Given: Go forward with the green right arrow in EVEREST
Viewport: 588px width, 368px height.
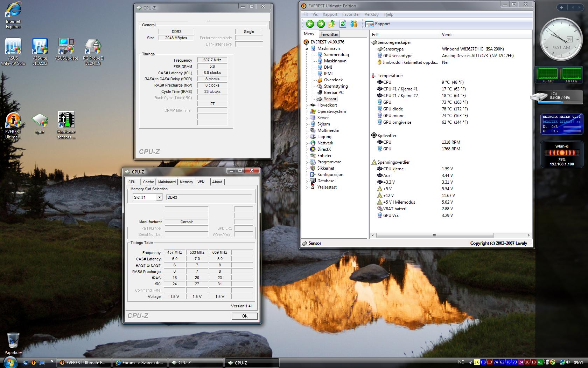Looking at the screenshot, I should coord(321,24).
